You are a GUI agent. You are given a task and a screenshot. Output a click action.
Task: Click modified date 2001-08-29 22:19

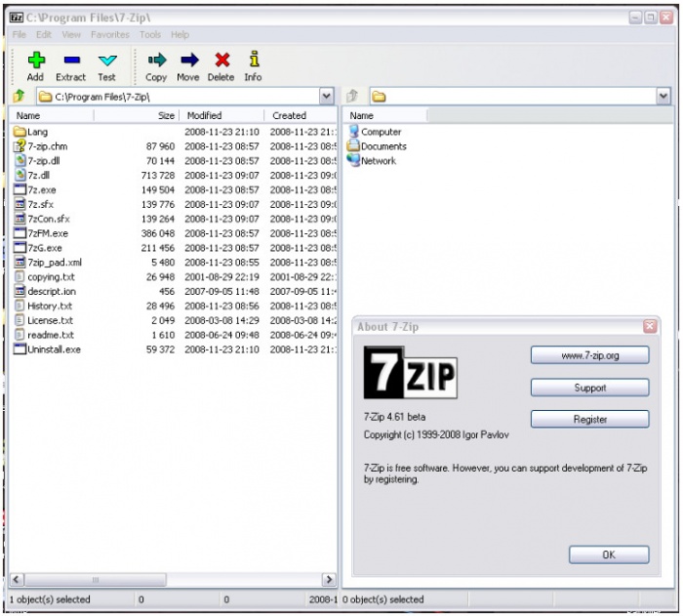[x=221, y=277]
